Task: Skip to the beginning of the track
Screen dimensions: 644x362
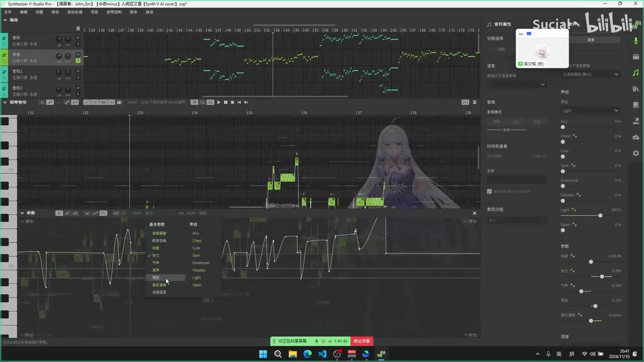Action: point(239,102)
